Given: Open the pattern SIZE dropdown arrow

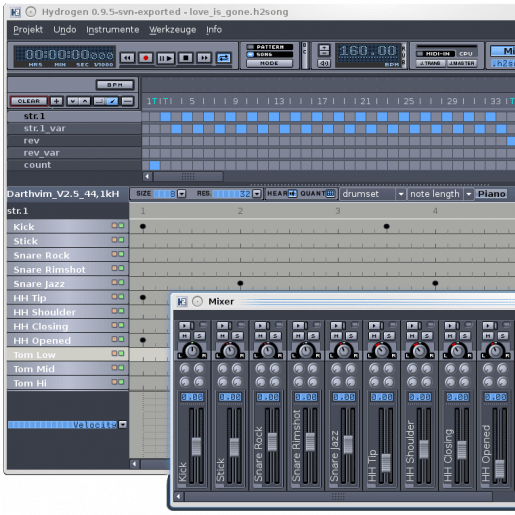Looking at the screenshot, I should pos(182,194).
